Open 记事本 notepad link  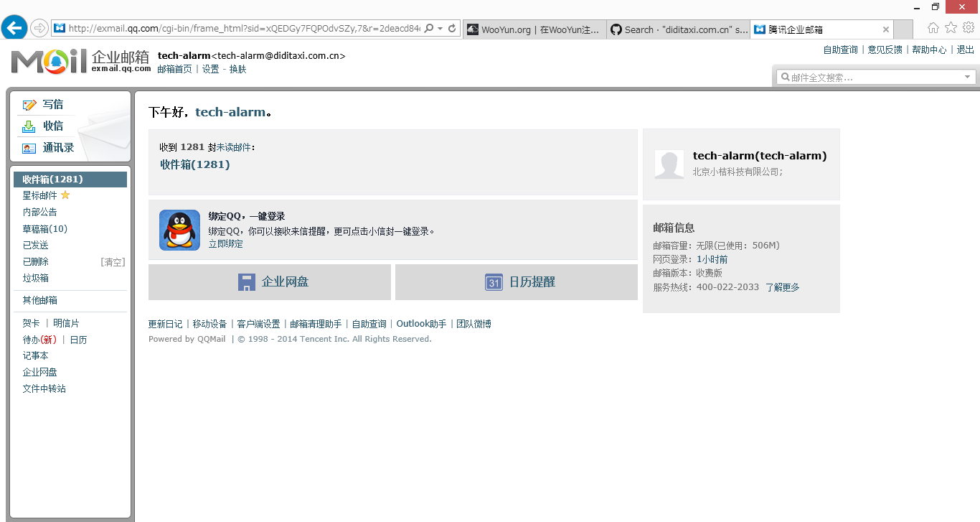coord(35,355)
